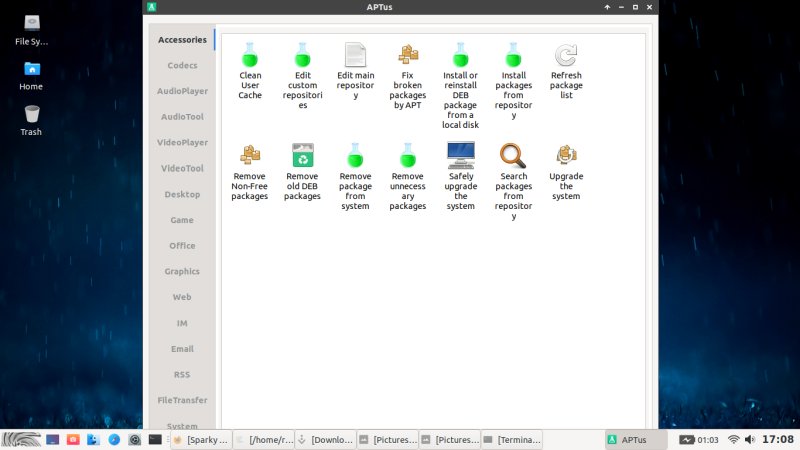Image resolution: width=800 pixels, height=450 pixels.
Task: Switch to the IM tab
Action: [x=182, y=323]
